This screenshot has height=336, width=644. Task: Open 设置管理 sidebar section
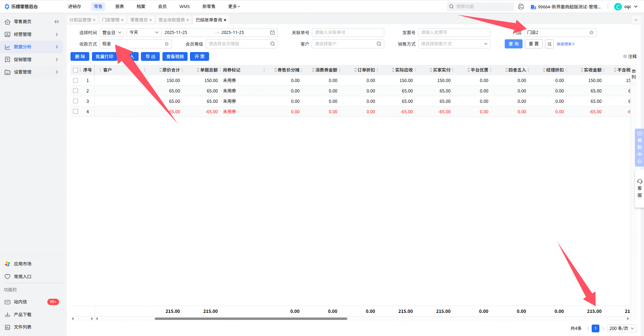coord(32,72)
